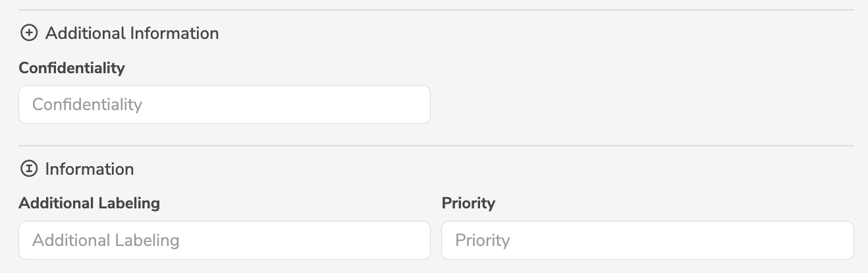Expand the Additional Information section heading
The height and width of the screenshot is (273, 868).
[x=132, y=33]
